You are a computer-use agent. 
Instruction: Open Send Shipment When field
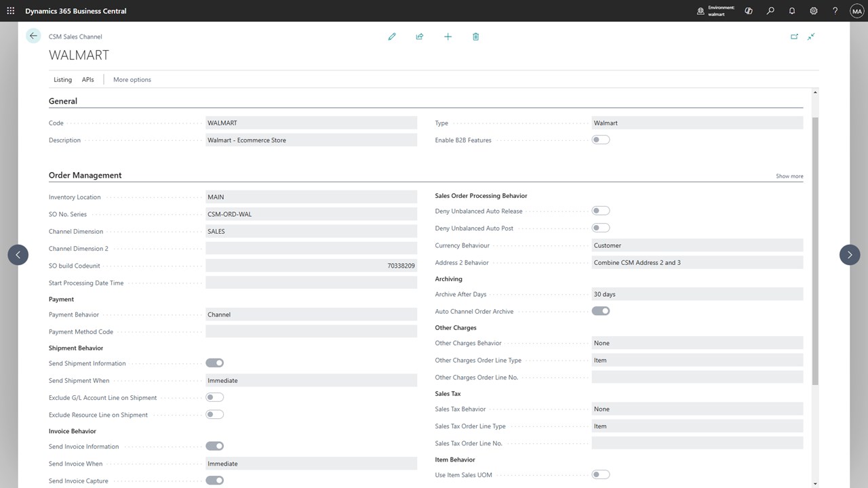click(311, 380)
